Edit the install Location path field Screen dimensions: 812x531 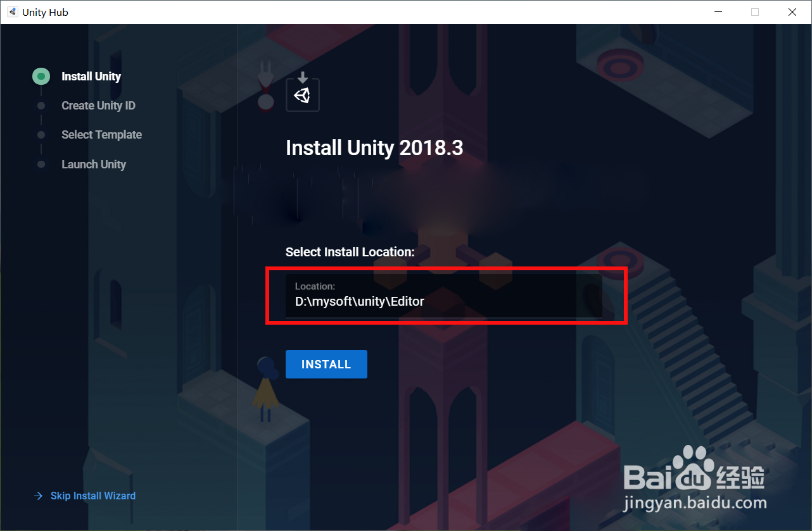point(443,296)
